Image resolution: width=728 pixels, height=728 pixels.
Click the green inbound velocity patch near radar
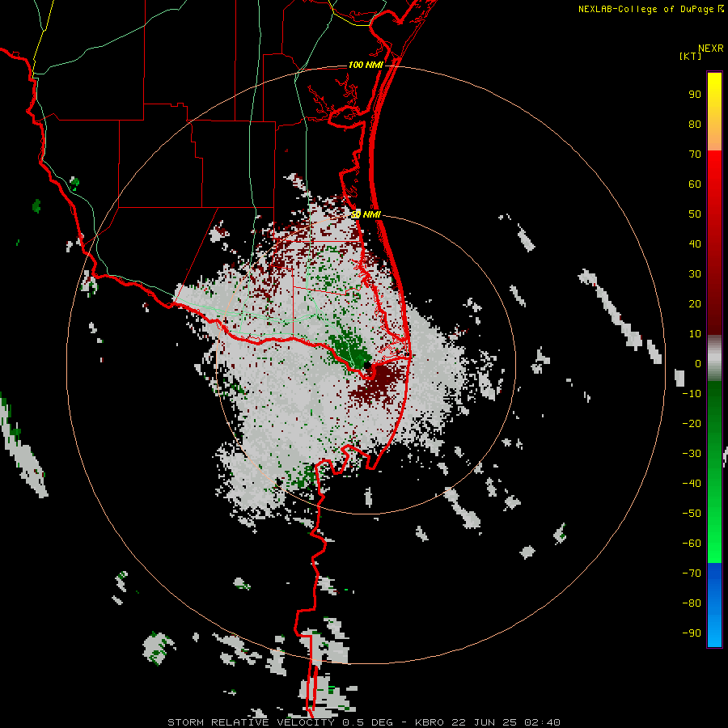350,350
